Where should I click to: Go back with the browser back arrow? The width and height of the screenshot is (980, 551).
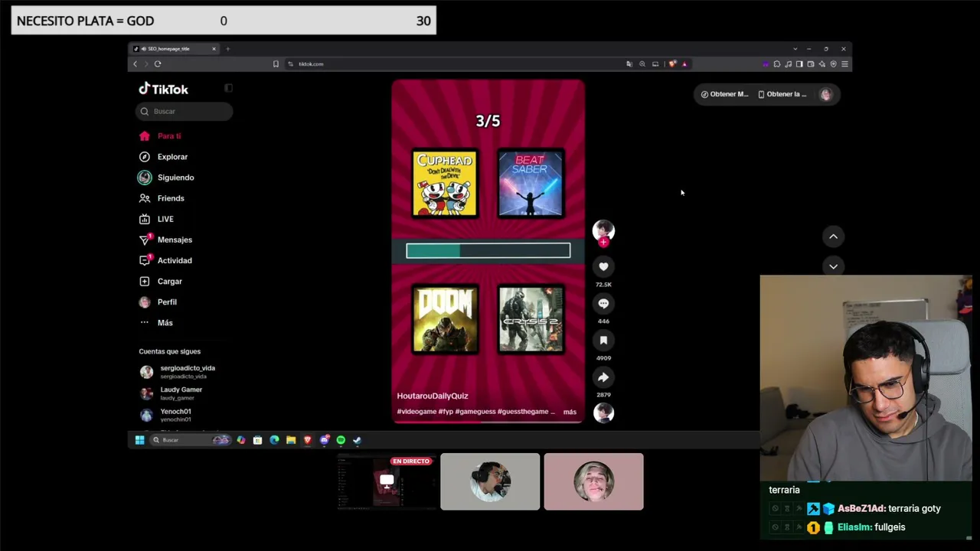point(136,64)
